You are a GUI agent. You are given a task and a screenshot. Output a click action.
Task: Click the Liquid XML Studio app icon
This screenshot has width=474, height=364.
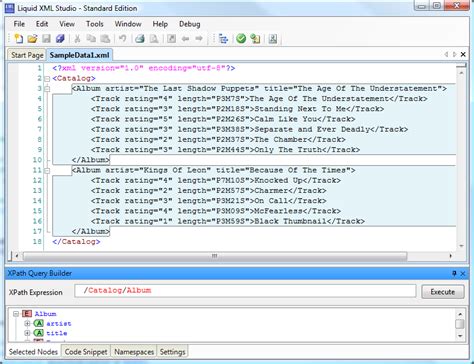pyautogui.click(x=10, y=8)
